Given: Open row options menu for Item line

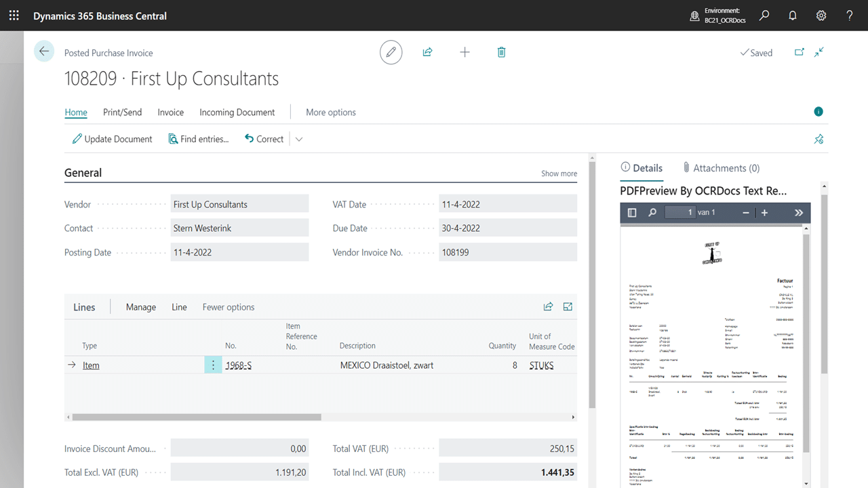Looking at the screenshot, I should pos(213,365).
